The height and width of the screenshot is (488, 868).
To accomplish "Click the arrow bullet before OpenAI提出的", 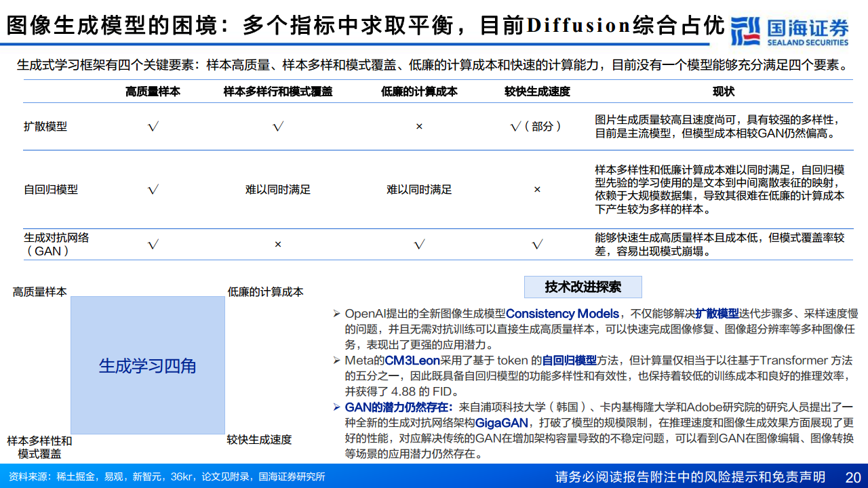I will 336,314.
